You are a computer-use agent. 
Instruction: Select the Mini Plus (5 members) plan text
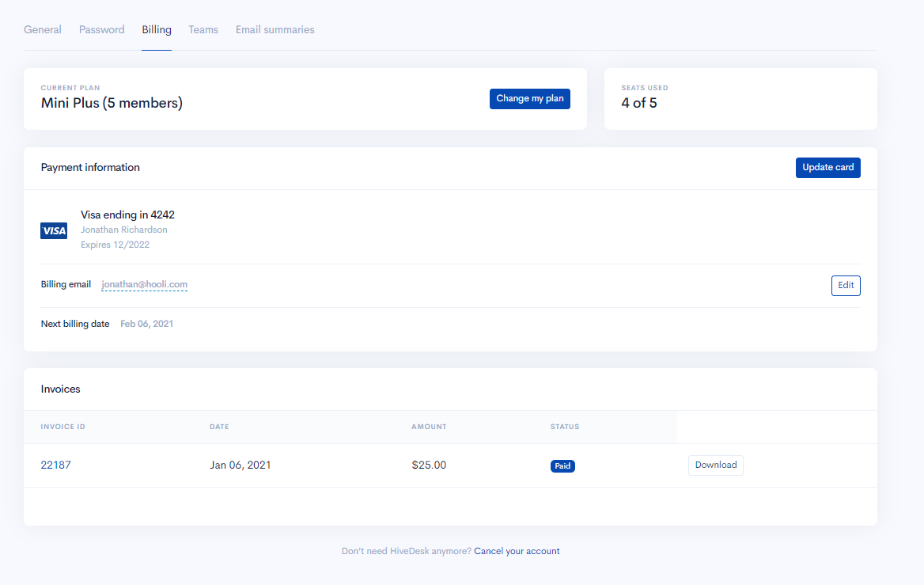pyautogui.click(x=112, y=103)
